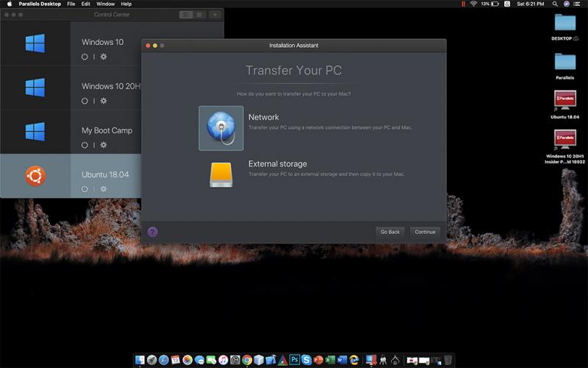Open Spotlight search magnifier
Screen dimensions: 588x368
point(555,4)
